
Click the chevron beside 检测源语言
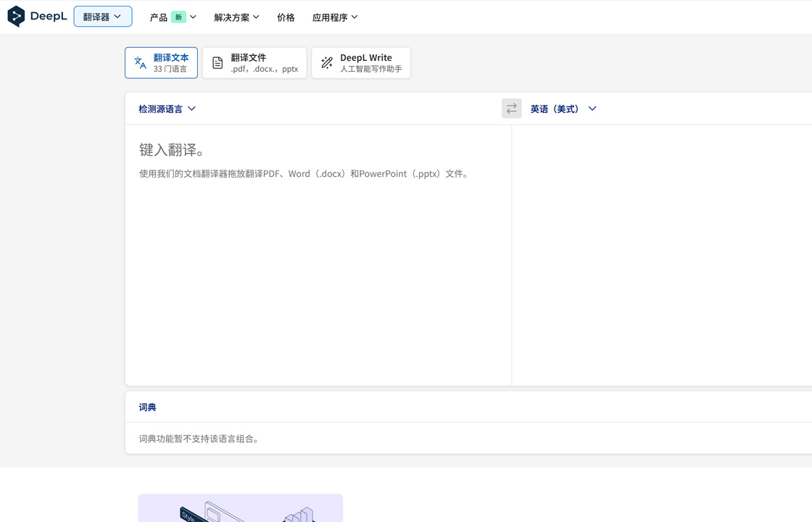(191, 109)
